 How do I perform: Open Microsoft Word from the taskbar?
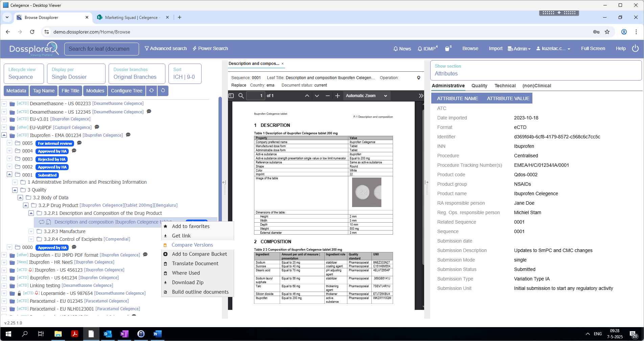(157, 334)
